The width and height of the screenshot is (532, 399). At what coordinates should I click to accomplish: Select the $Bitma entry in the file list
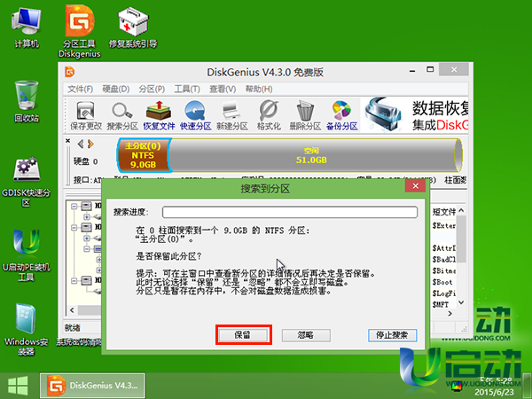point(444,270)
